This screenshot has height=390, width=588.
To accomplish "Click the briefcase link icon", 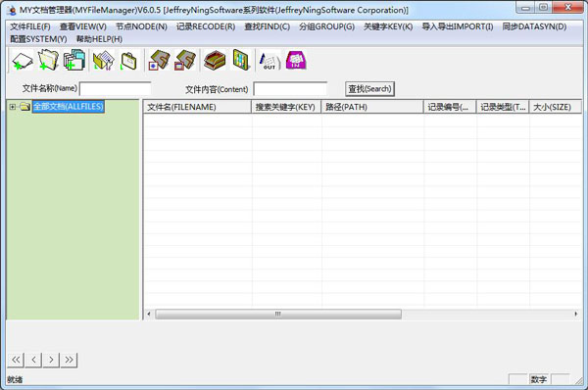I will [x=129, y=61].
